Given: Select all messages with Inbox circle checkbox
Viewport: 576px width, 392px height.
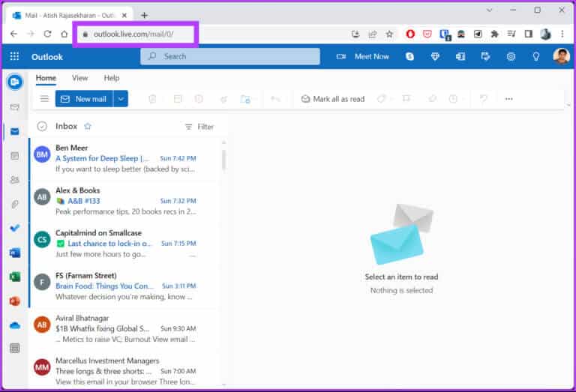Looking at the screenshot, I should (42, 126).
